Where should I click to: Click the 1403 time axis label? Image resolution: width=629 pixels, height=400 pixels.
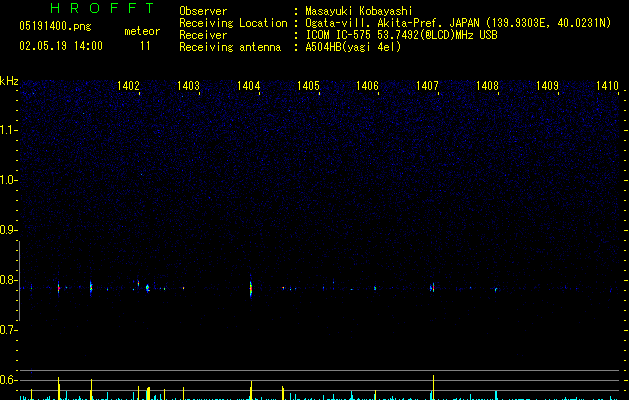click(188, 86)
